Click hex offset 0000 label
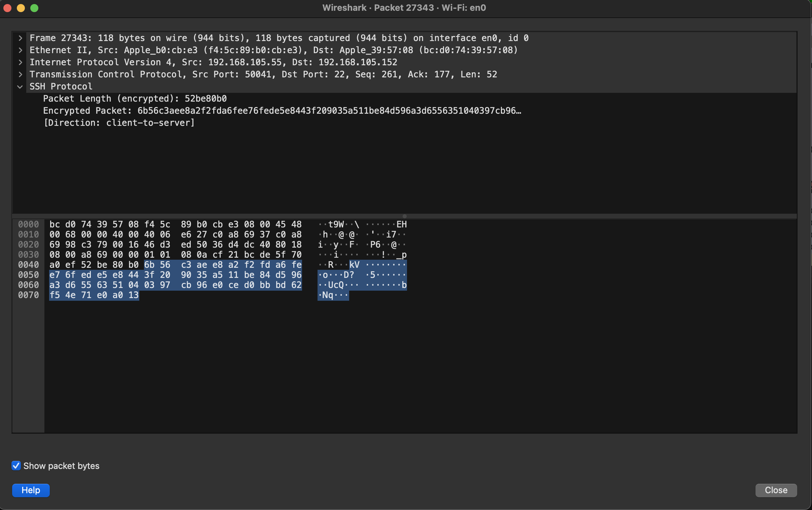 click(x=28, y=224)
